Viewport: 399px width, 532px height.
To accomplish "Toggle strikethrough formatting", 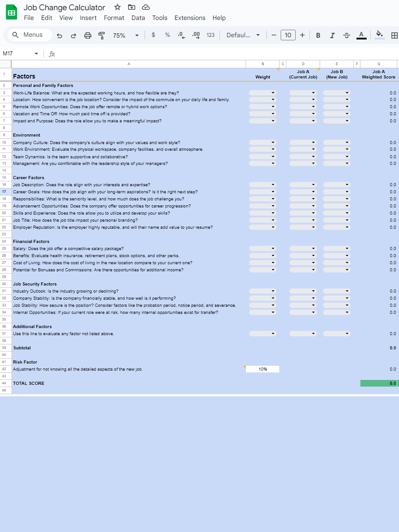I will [x=347, y=35].
